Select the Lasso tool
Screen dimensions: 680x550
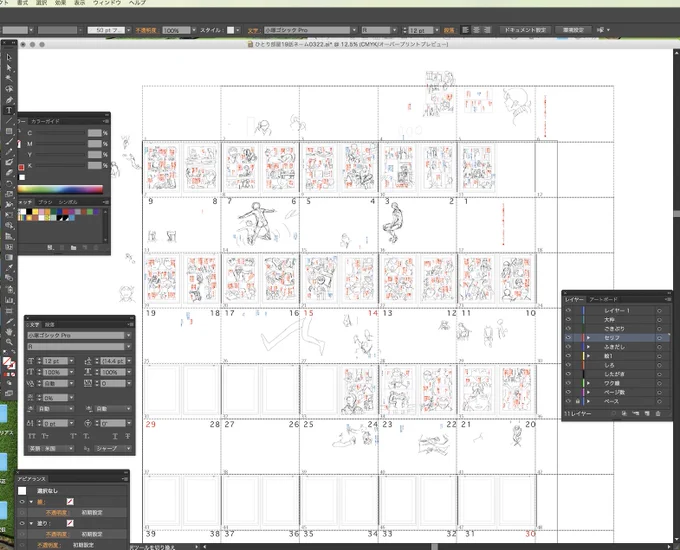(9, 89)
